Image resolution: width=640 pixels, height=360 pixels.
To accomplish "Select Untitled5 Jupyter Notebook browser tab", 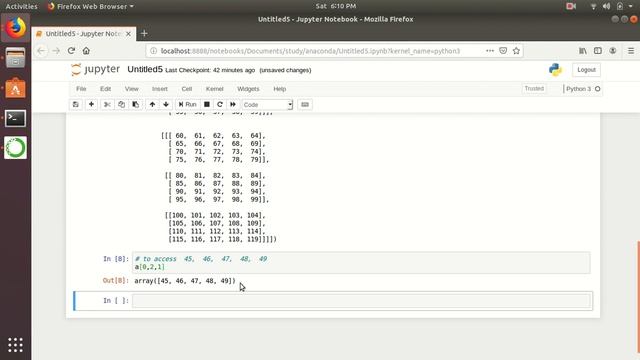I will [84, 34].
